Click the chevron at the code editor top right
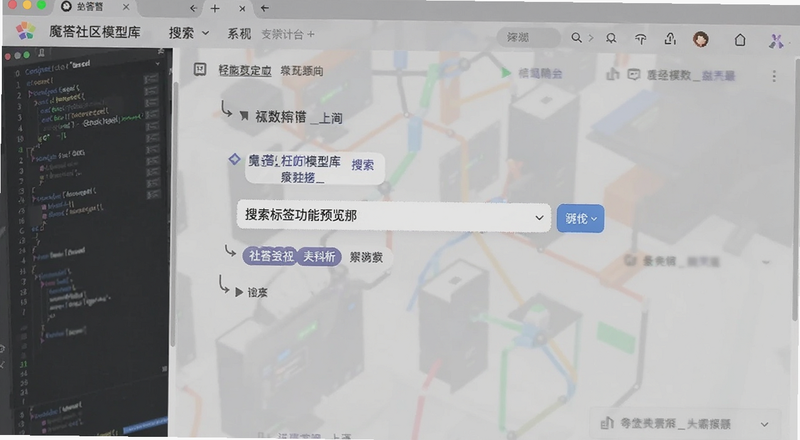The width and height of the screenshot is (800, 440). tap(158, 64)
